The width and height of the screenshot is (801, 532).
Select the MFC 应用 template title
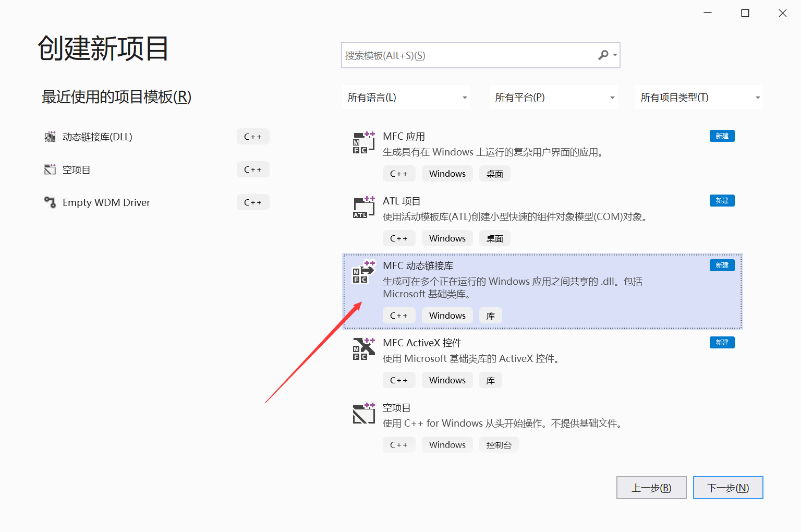[404, 137]
